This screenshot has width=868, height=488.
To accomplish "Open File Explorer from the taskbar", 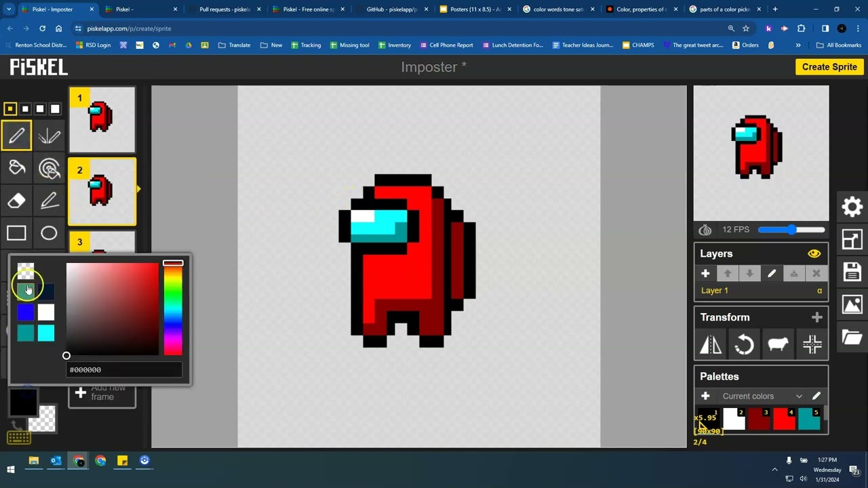I will (x=33, y=461).
